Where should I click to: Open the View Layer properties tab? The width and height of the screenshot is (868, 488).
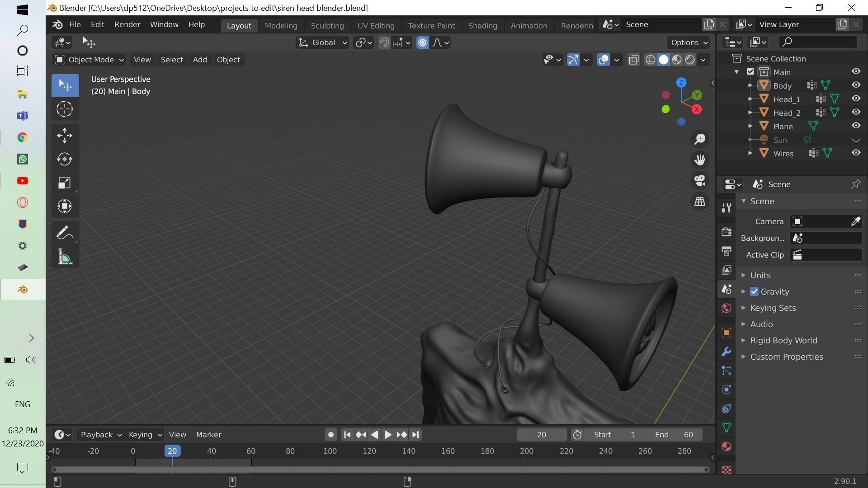click(x=726, y=270)
